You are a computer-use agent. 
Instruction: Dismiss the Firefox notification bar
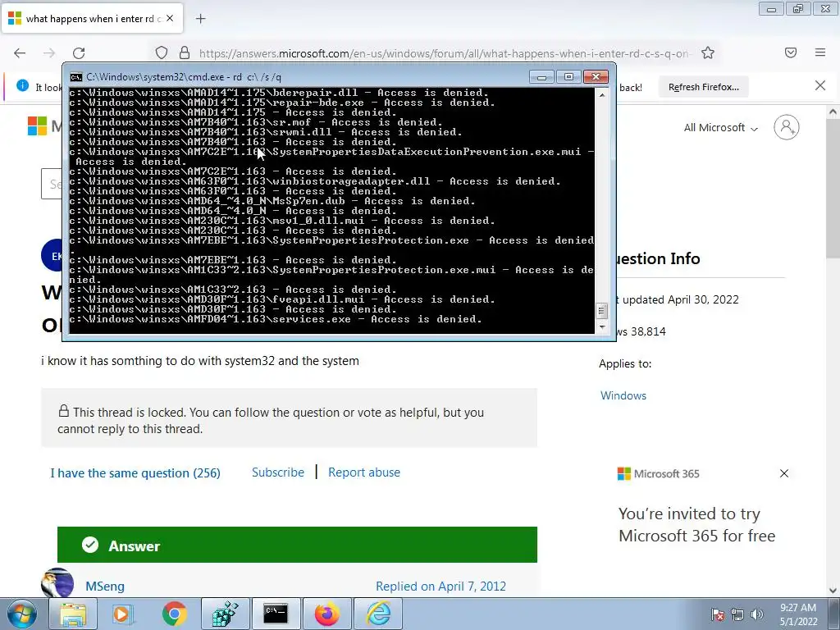click(x=820, y=85)
